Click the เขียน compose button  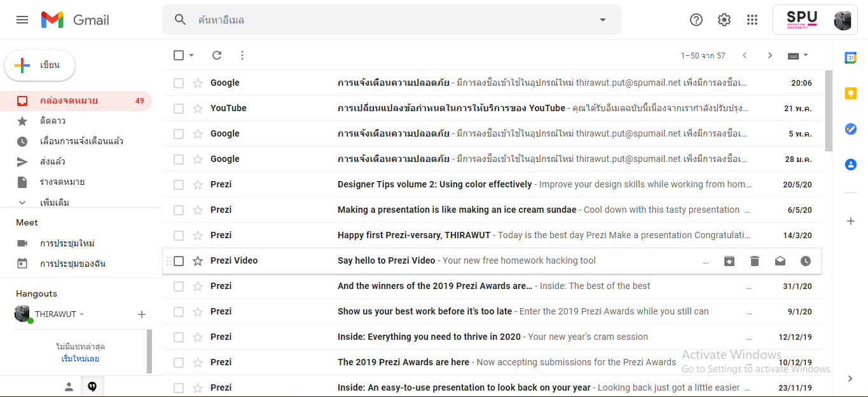click(40, 65)
